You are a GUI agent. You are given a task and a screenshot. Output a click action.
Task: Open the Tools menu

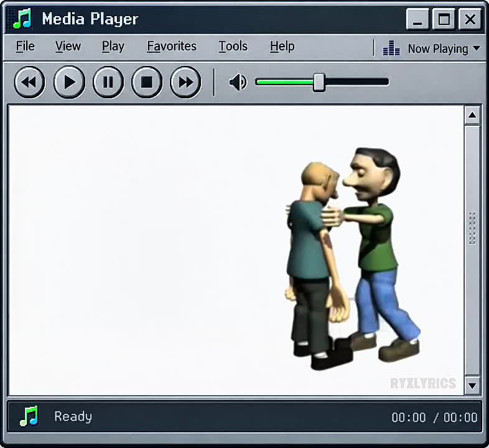click(x=233, y=47)
